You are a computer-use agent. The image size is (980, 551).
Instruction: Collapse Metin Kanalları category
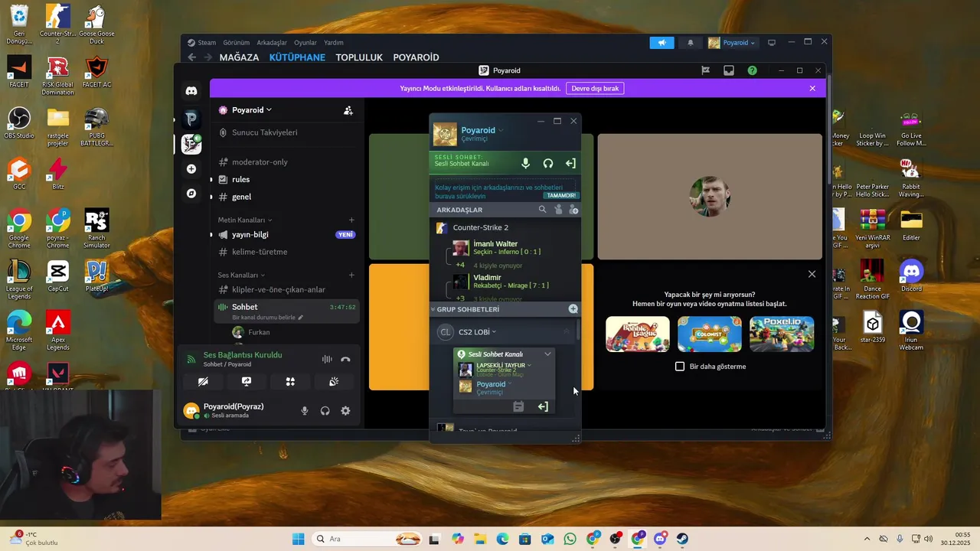pos(245,220)
